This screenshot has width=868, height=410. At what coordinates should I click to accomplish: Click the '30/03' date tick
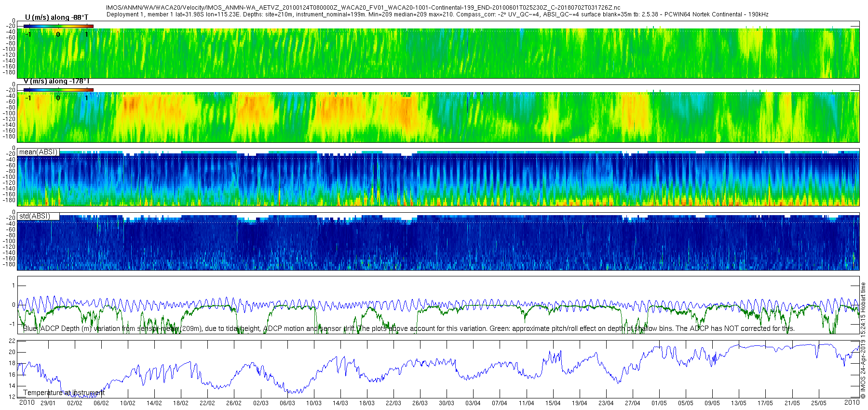pos(446,403)
